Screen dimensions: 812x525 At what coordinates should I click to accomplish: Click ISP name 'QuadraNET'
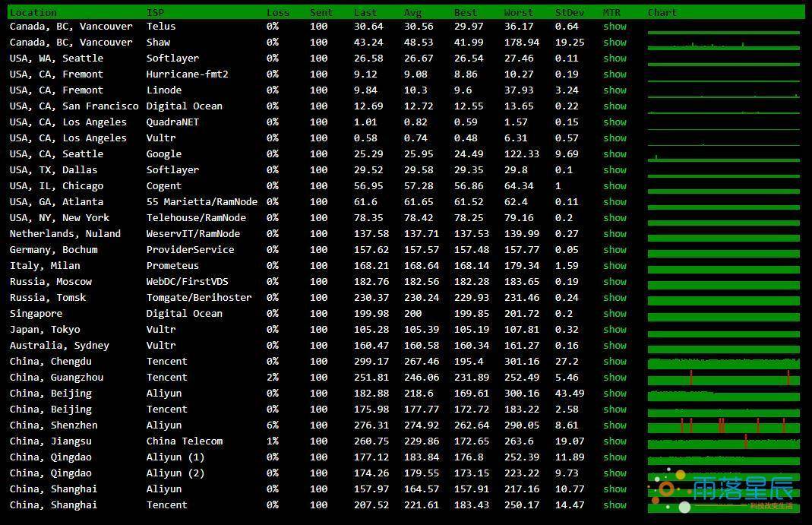tap(172, 122)
